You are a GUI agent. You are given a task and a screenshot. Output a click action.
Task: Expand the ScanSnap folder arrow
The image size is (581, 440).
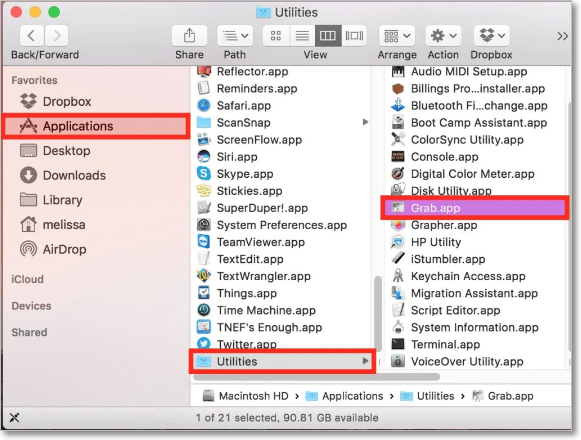[365, 122]
